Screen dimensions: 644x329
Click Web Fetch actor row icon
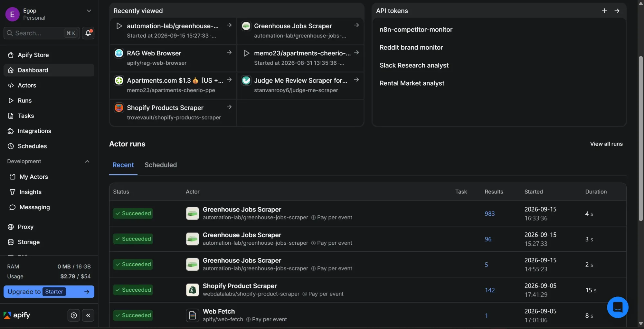pos(192,315)
